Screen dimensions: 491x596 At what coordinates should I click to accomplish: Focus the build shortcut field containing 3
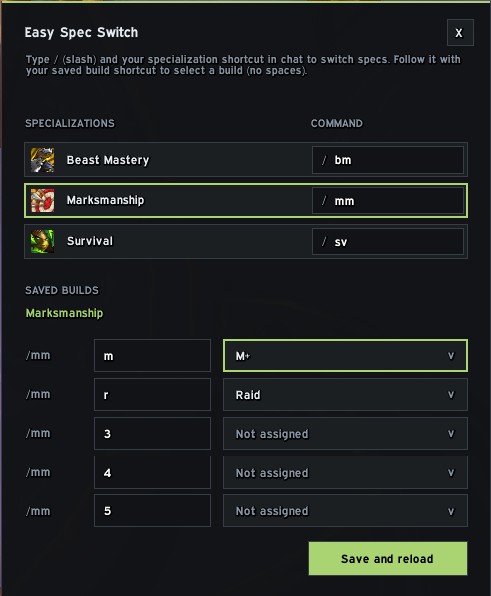[152, 434]
